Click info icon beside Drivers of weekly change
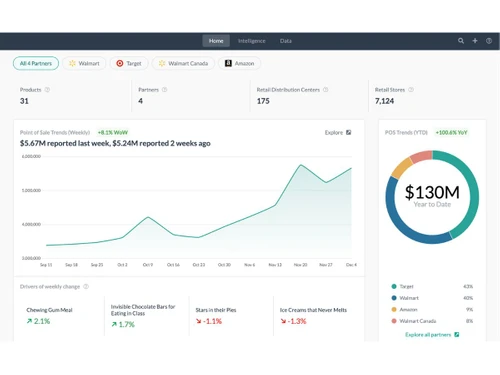The image size is (500, 375). point(86,286)
